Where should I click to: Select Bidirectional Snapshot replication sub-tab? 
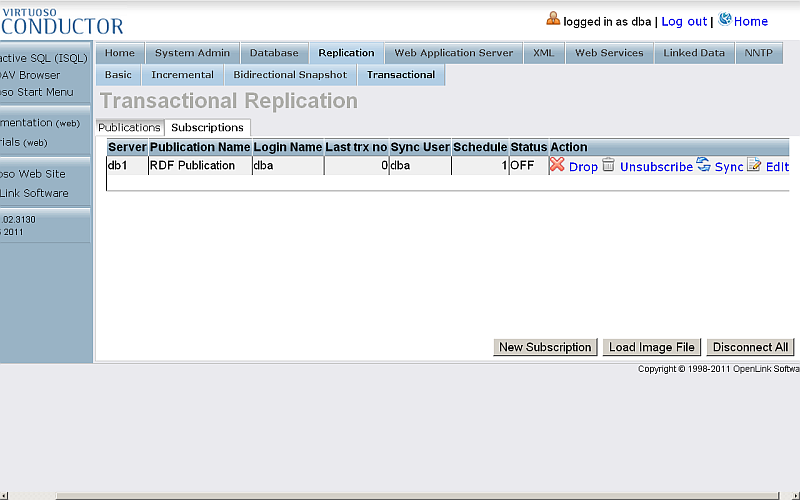(290, 75)
